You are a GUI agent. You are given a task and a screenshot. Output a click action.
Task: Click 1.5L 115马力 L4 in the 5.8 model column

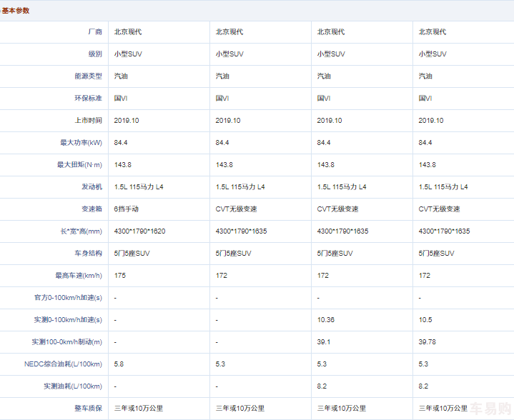pyautogui.click(x=139, y=186)
